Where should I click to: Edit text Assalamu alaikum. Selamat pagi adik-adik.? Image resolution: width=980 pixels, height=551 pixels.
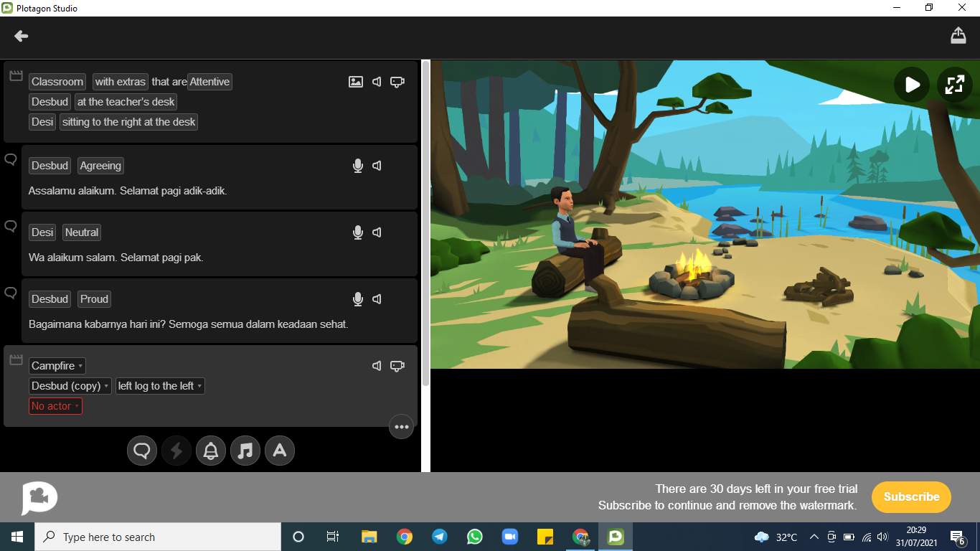(x=128, y=191)
